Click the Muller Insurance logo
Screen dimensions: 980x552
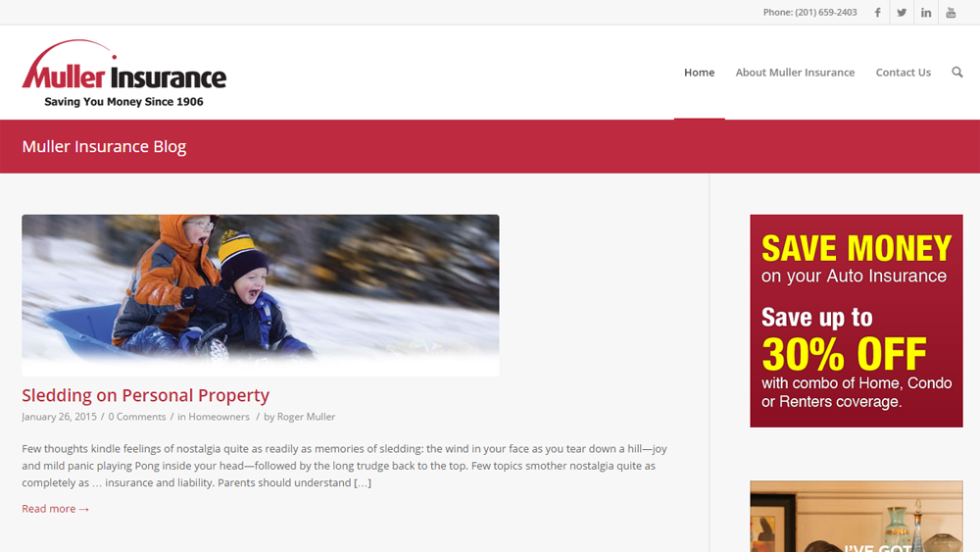pos(123,74)
